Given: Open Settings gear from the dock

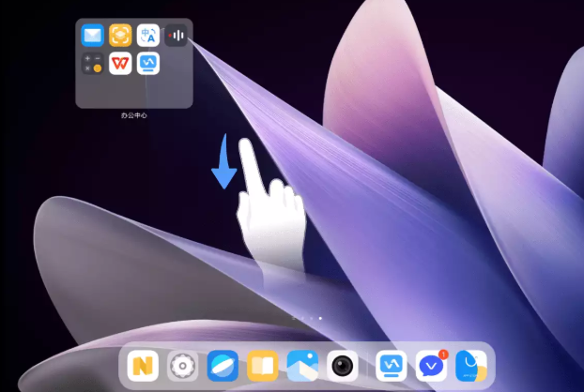Looking at the screenshot, I should [x=182, y=366].
